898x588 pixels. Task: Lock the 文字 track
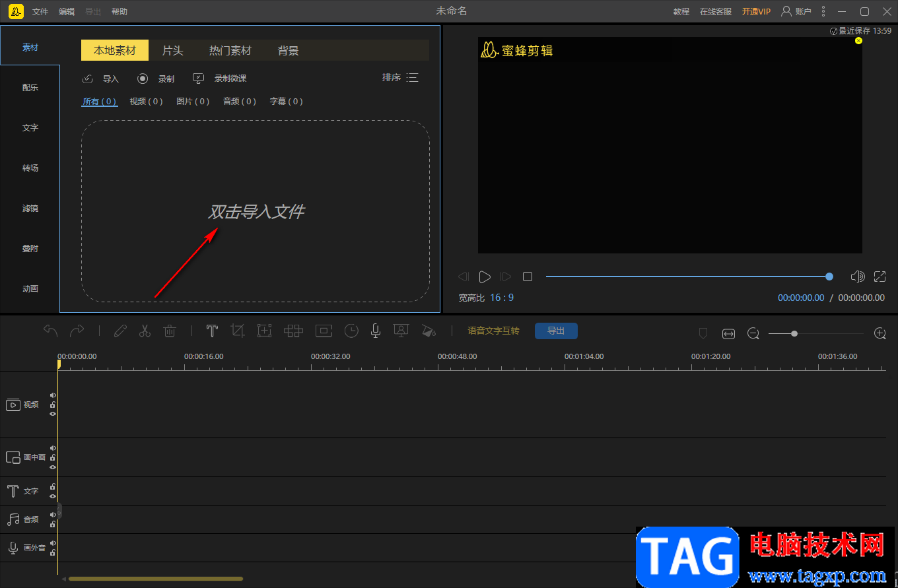pyautogui.click(x=53, y=486)
